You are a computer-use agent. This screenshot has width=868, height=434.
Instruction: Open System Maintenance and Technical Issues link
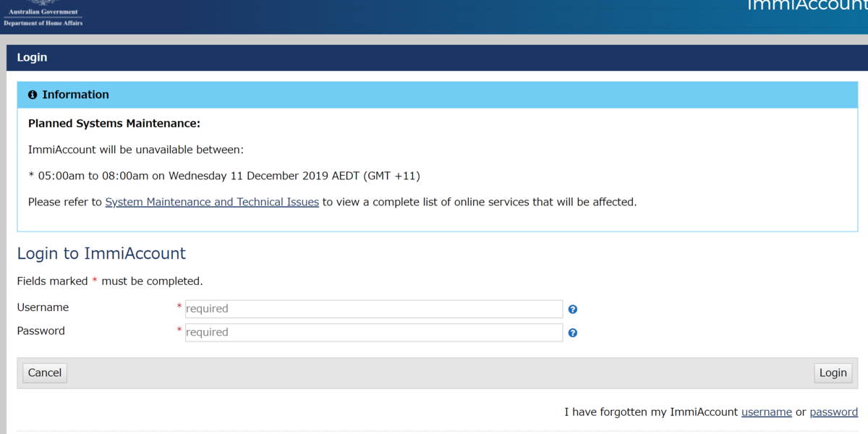pos(212,203)
